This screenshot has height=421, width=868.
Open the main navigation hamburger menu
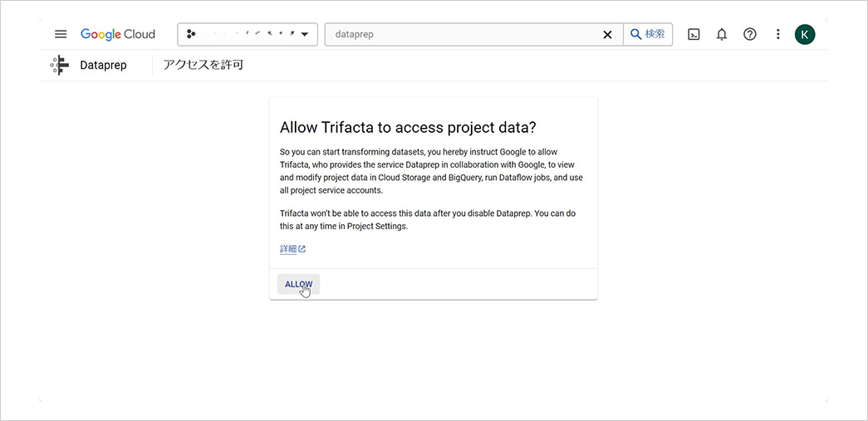(x=61, y=34)
